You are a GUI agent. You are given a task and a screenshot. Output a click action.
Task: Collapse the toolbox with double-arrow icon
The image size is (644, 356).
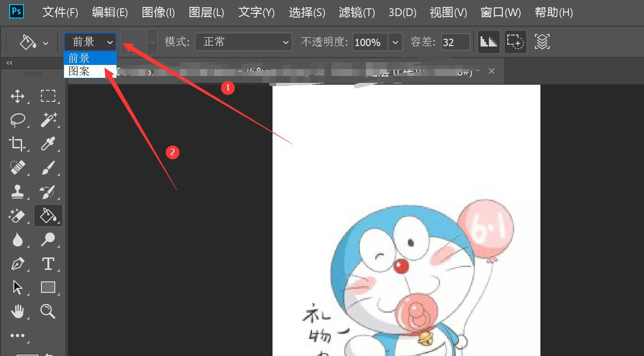point(9,63)
